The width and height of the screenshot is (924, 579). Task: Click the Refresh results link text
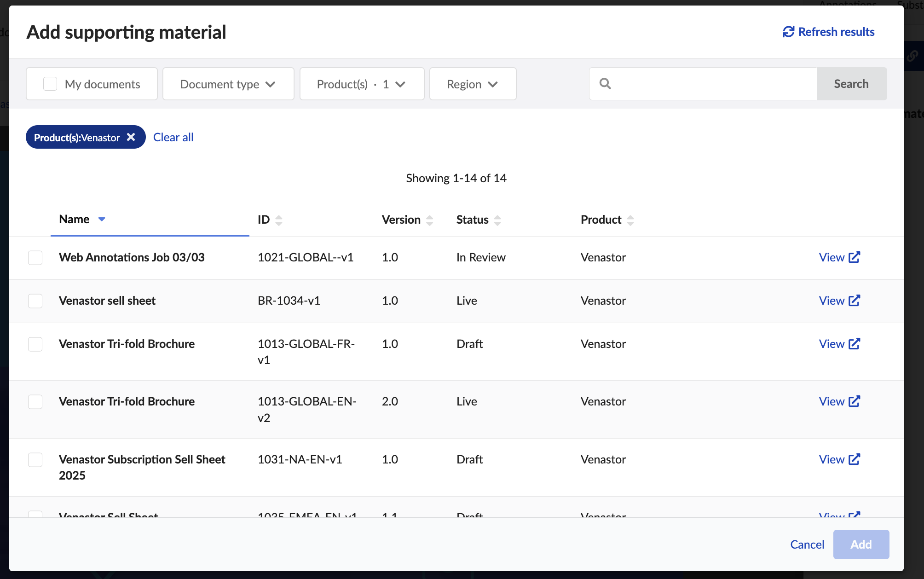pos(836,32)
